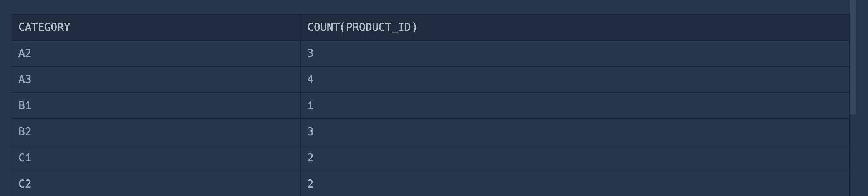
Task: Click the count value 3 for A2
Action: click(x=310, y=53)
